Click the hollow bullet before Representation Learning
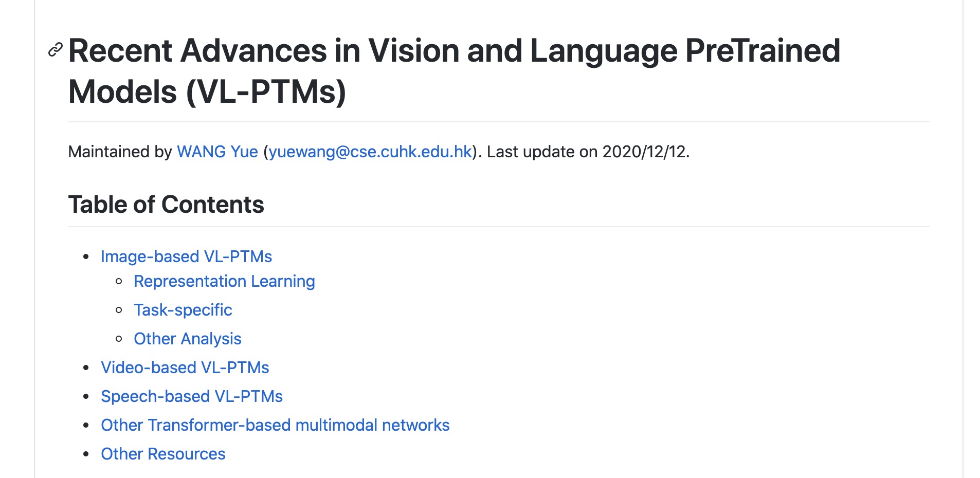The width and height of the screenshot is (980, 478). coord(119,281)
